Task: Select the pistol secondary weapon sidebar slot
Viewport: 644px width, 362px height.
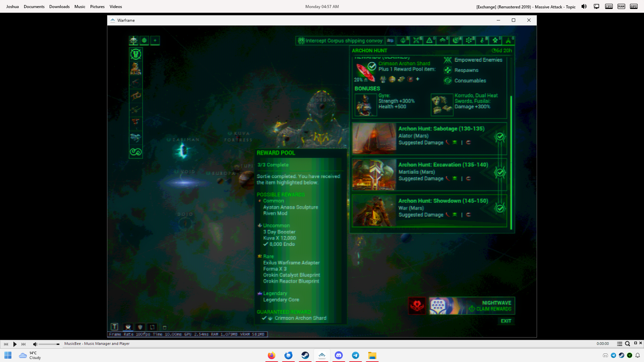Action: tap(136, 96)
